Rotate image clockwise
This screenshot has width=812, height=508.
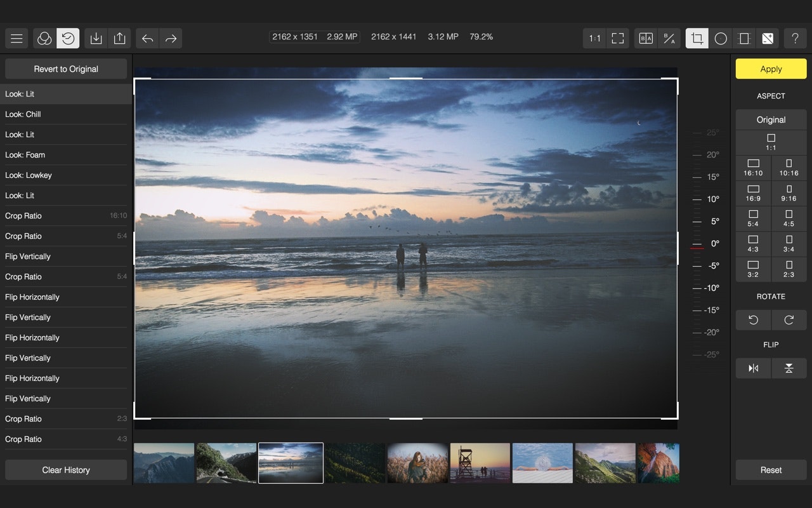click(x=789, y=320)
